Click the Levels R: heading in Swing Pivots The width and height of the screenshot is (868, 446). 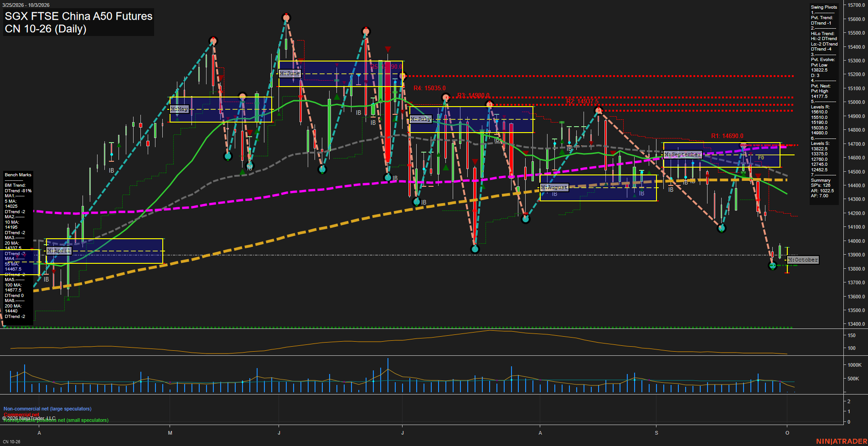coord(820,107)
